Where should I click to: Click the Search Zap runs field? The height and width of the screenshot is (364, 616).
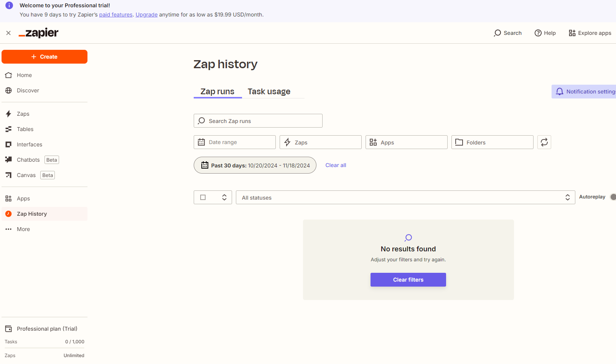click(258, 121)
